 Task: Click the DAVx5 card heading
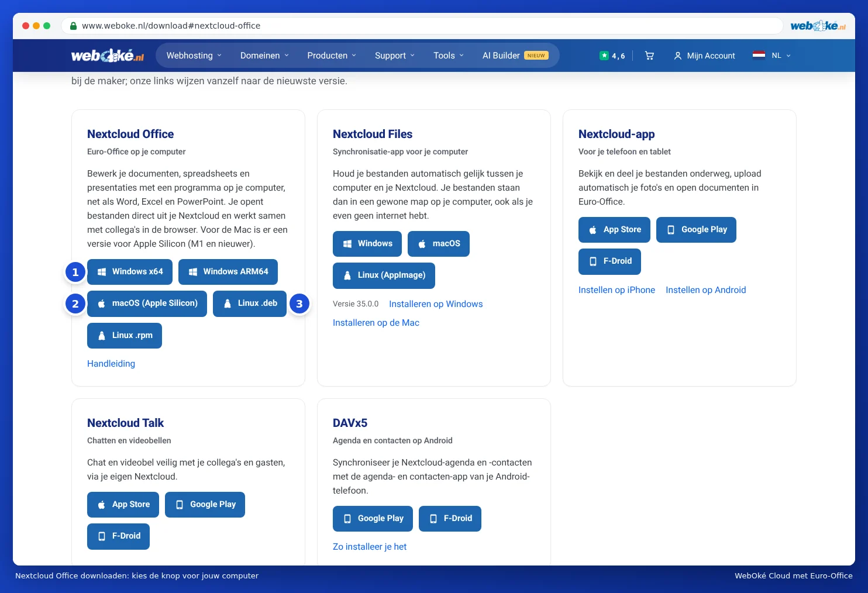click(x=350, y=423)
